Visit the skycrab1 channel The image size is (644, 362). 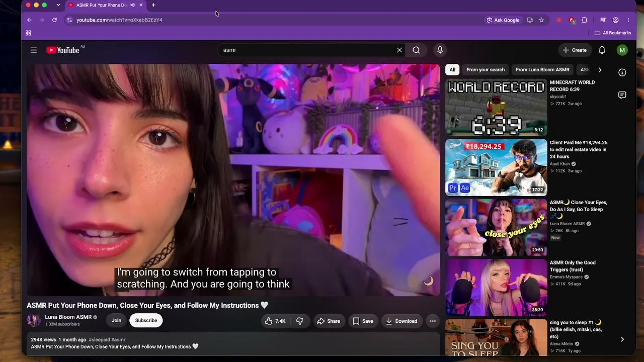click(558, 97)
